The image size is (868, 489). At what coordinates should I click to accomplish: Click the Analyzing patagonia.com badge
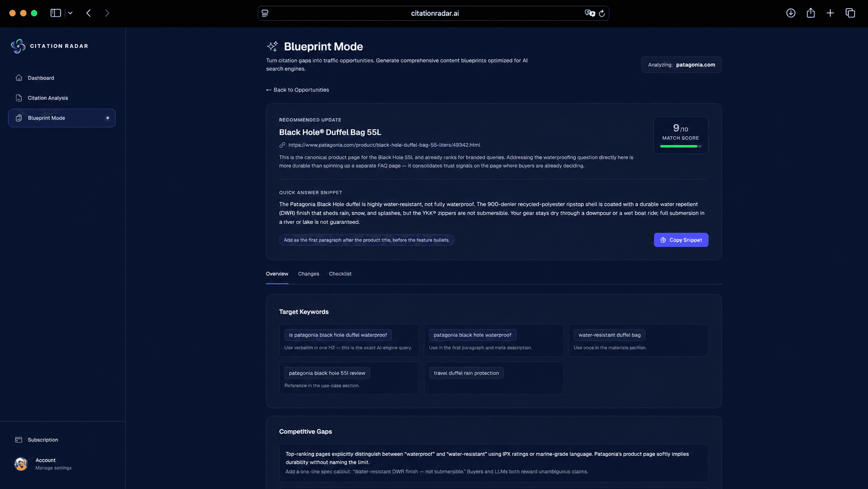coord(681,64)
